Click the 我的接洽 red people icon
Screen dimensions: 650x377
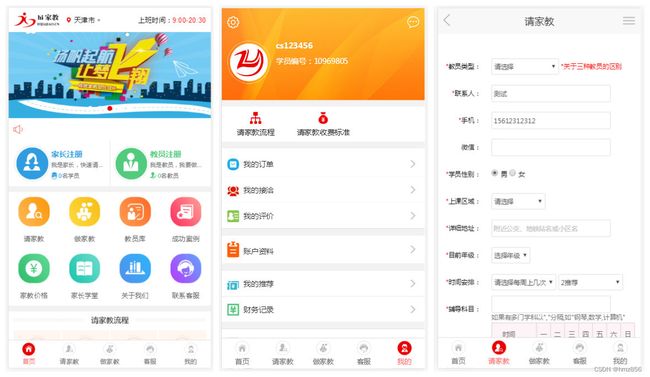pos(233,190)
